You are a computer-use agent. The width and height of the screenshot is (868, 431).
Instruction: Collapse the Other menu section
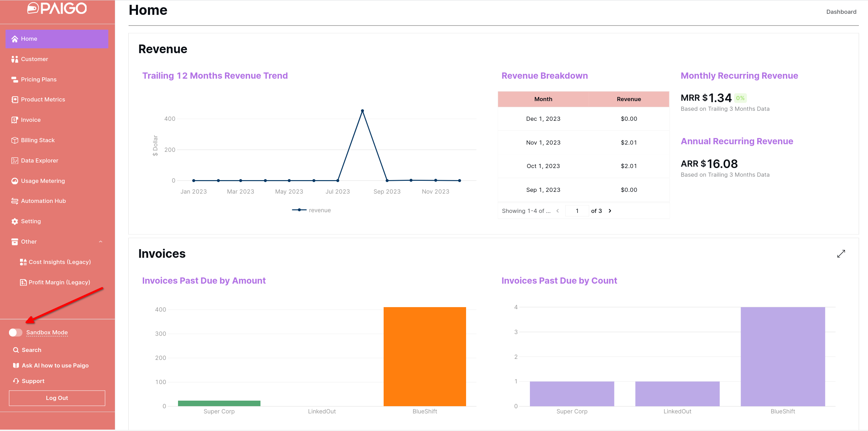coord(100,242)
